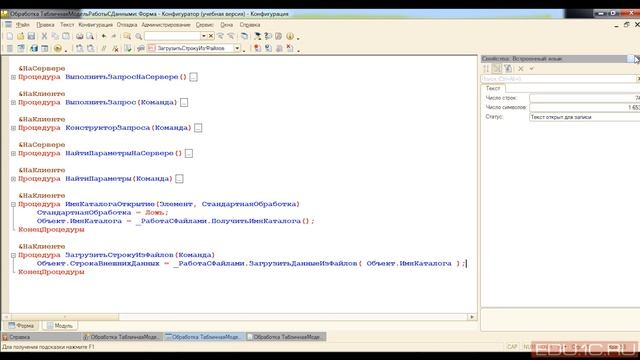
Task: Click the magnifier search icon
Action: [138, 36]
